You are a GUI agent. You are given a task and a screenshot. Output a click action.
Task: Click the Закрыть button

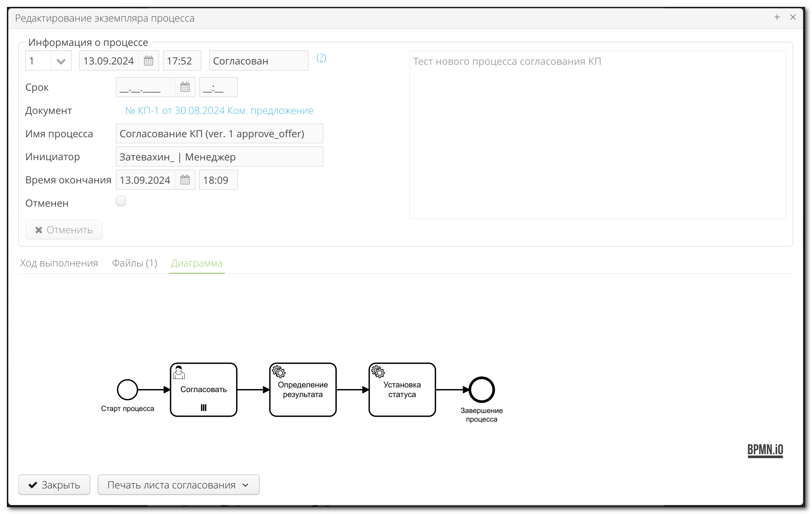click(54, 485)
